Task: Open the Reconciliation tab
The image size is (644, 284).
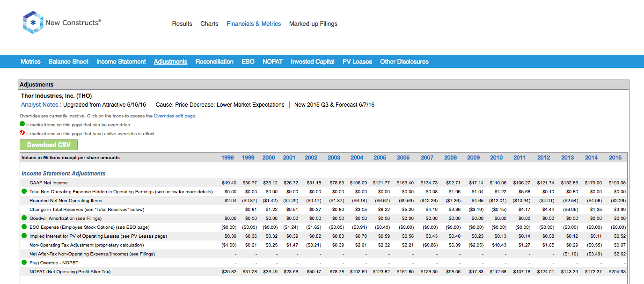Action: tap(214, 61)
